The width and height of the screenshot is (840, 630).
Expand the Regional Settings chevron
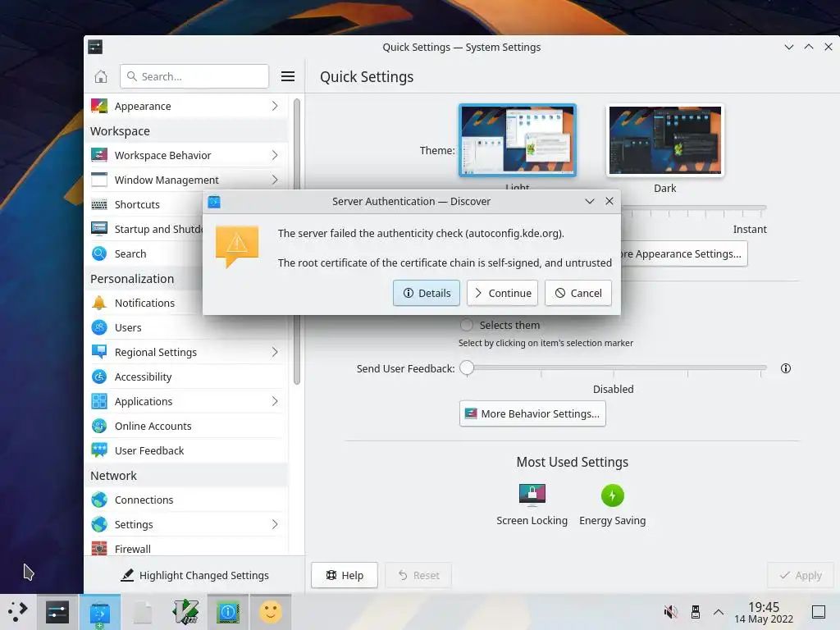click(275, 352)
